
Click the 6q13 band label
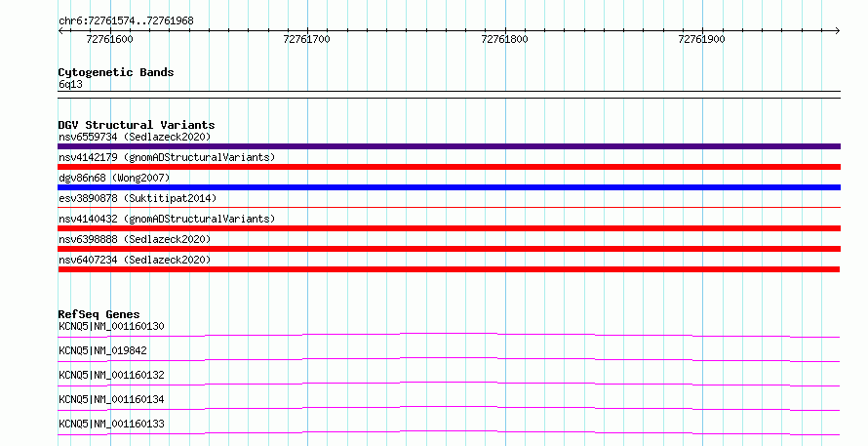(70, 84)
